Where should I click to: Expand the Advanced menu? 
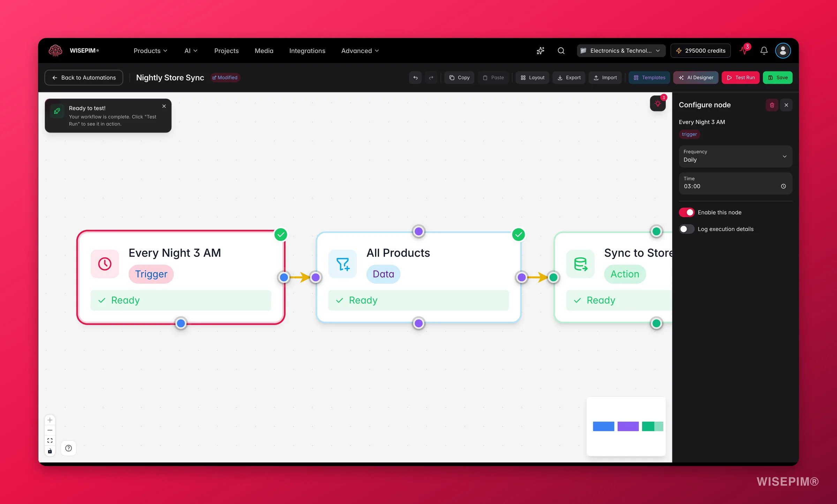point(360,51)
